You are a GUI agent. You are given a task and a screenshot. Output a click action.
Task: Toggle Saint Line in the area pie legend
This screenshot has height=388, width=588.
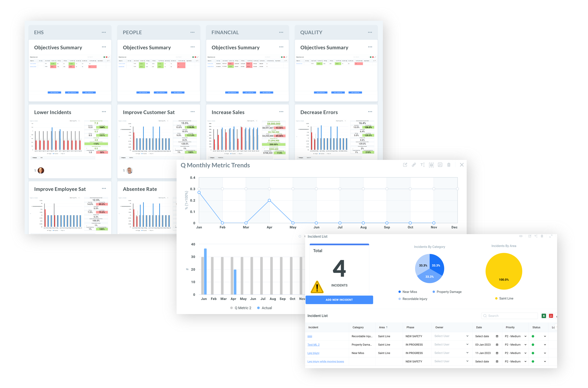coord(504,298)
